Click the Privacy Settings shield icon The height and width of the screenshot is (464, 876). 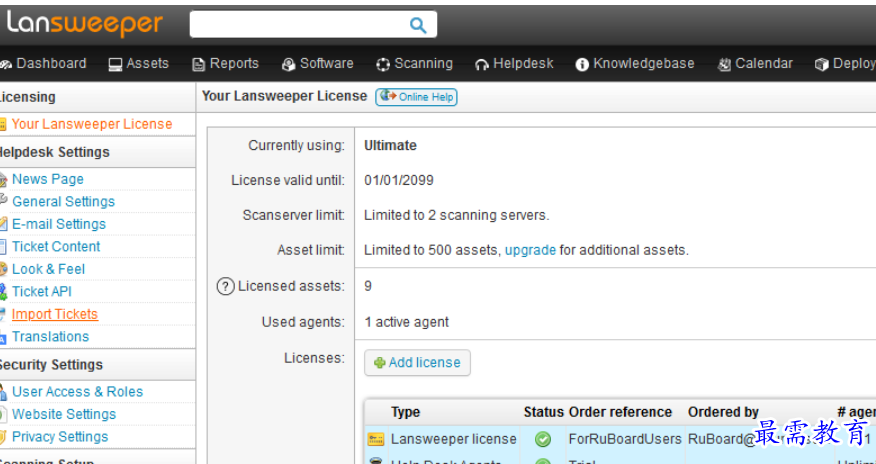click(3, 437)
